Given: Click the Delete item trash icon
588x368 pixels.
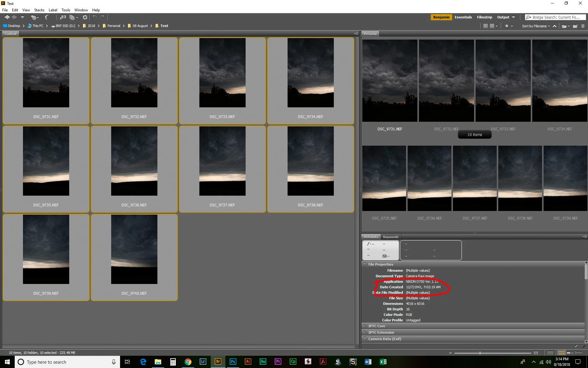Looking at the screenshot, I should pos(583,26).
